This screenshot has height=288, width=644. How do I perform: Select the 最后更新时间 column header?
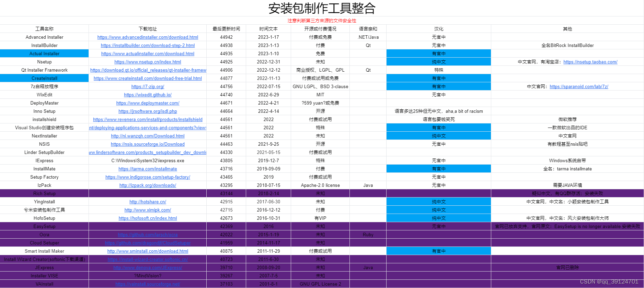(226, 29)
